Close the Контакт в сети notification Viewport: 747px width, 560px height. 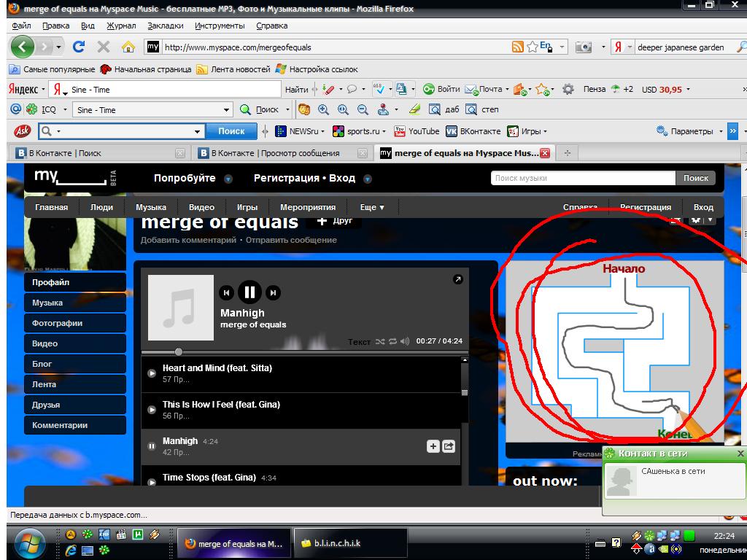740,454
